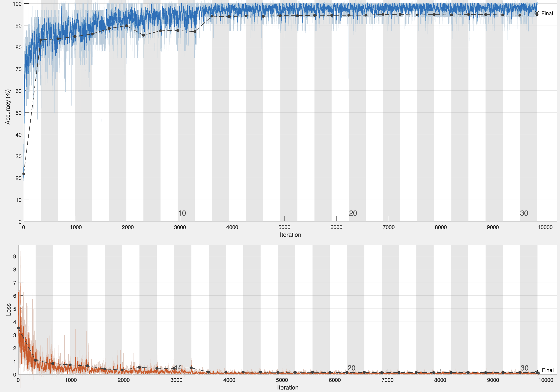Click final validation marker on loss curve

[537, 372]
